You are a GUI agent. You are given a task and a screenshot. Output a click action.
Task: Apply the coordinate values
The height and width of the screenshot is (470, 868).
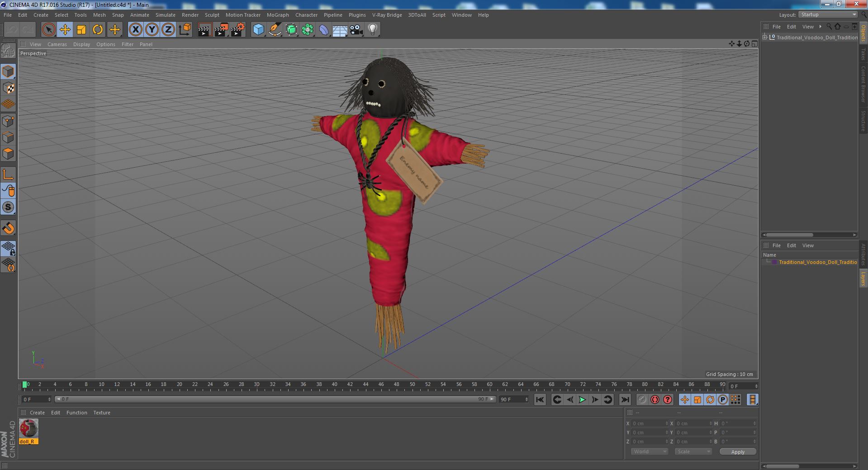click(x=738, y=451)
